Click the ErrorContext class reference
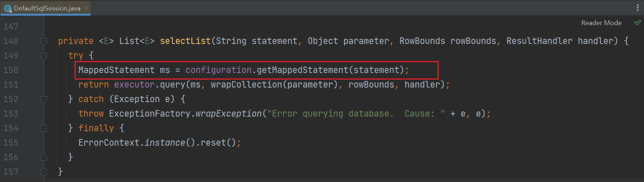Screen dimensions: 644x182 pos(109,143)
